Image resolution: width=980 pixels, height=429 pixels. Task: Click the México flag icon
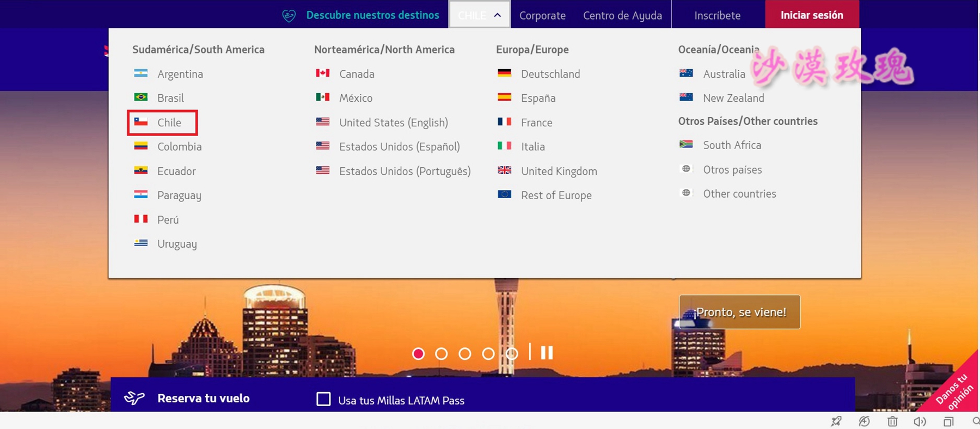[323, 97]
